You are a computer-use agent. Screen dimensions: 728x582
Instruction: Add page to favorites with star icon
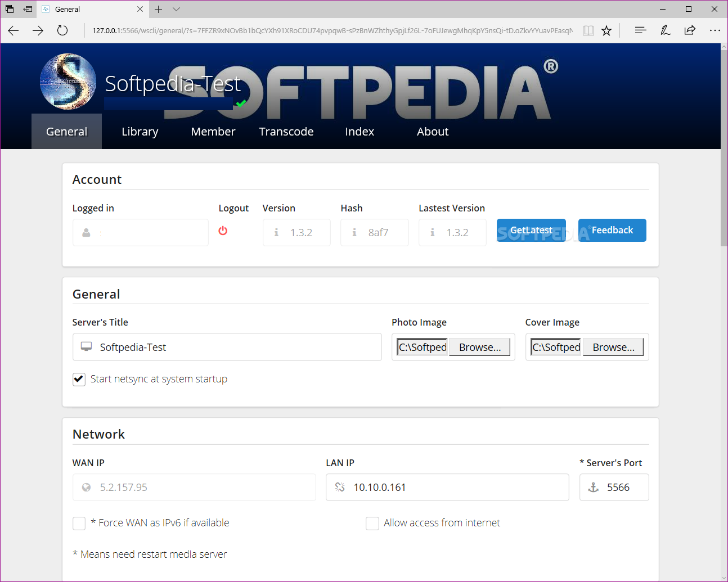click(606, 30)
